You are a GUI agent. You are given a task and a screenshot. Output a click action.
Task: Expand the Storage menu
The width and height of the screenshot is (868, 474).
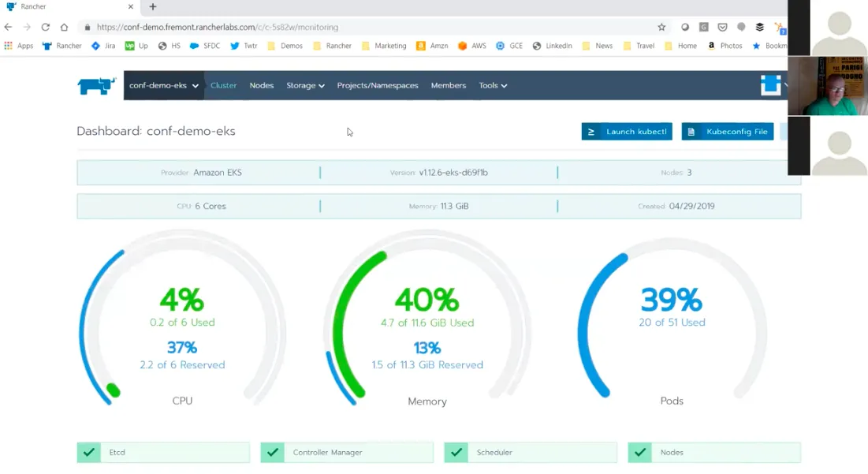pos(305,85)
